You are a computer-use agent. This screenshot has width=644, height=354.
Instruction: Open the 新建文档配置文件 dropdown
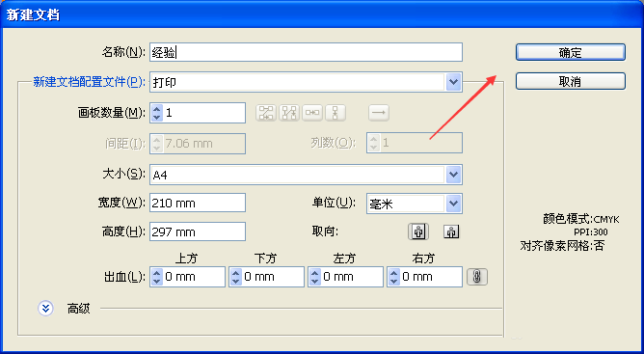pos(306,82)
